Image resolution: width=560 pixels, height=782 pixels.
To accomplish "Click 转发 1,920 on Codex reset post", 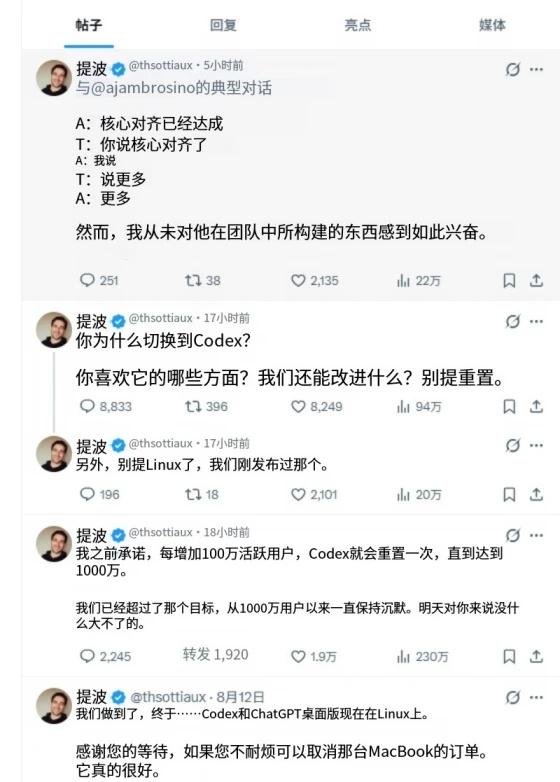I will 215,654.
